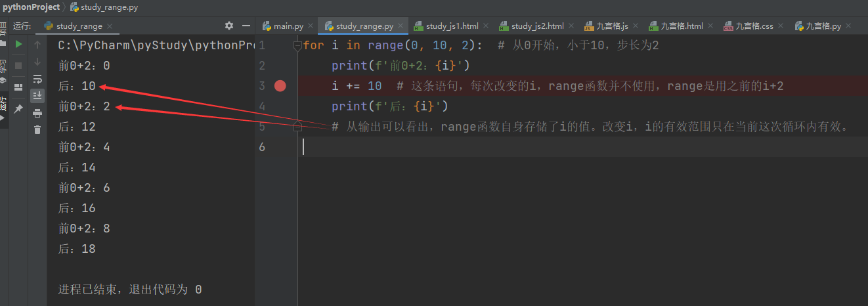Open Run panel settings gear

coord(229,26)
